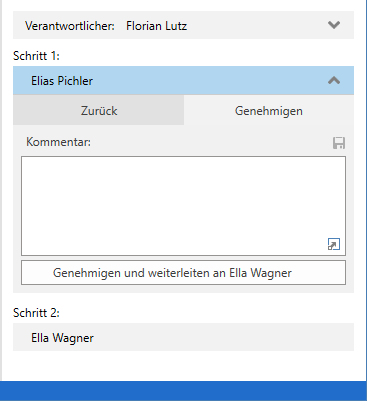Click gray panel margin beside Kommentar box
This screenshot has height=401, width=367.
[17, 206]
